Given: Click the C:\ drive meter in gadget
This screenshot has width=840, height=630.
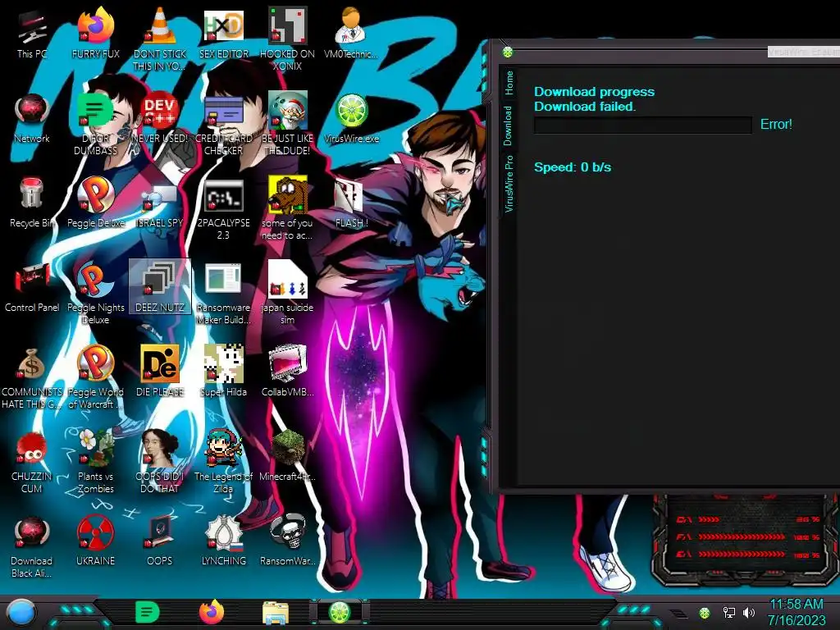Looking at the screenshot, I should (747, 519).
